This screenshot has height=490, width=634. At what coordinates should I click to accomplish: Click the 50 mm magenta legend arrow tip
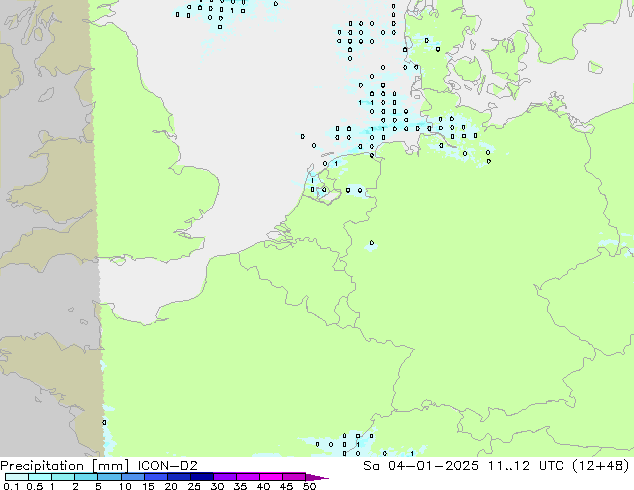tap(323, 478)
